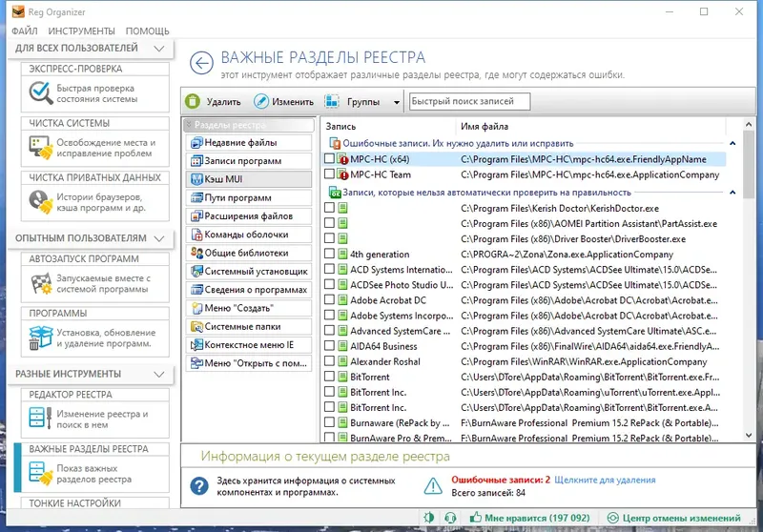Open the ПОМОЩЬ menu
Image resolution: width=763 pixels, height=532 pixels.
click(148, 31)
